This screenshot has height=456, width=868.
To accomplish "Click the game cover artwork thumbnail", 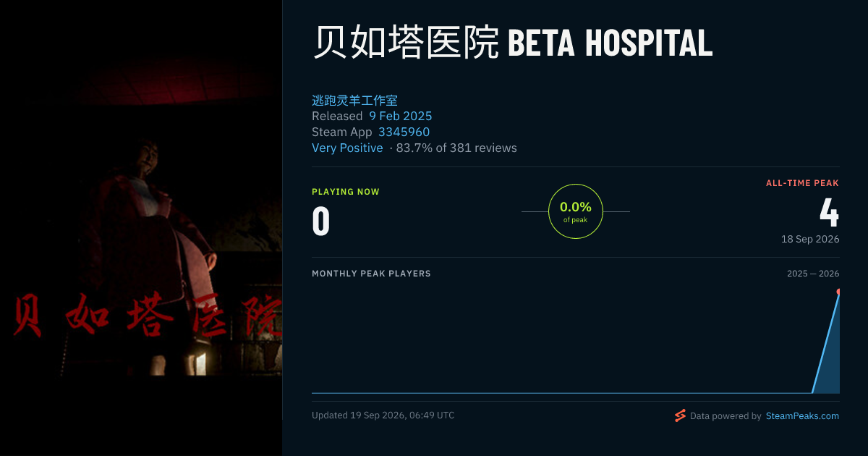I will click(141, 228).
